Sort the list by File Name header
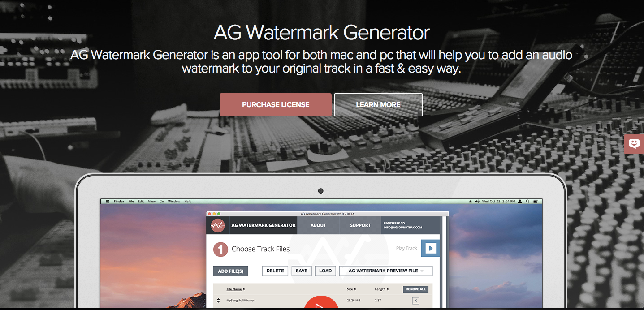Viewport: 644px width, 310px height. (235, 289)
